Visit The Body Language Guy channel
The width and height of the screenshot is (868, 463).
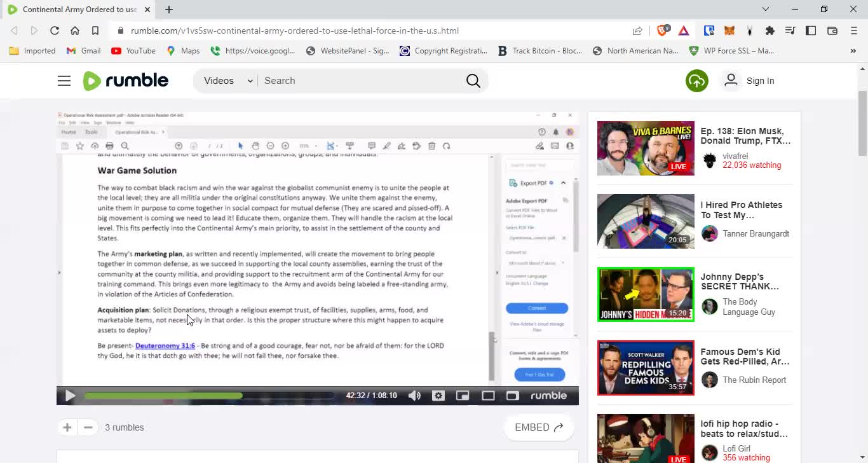[x=749, y=307]
